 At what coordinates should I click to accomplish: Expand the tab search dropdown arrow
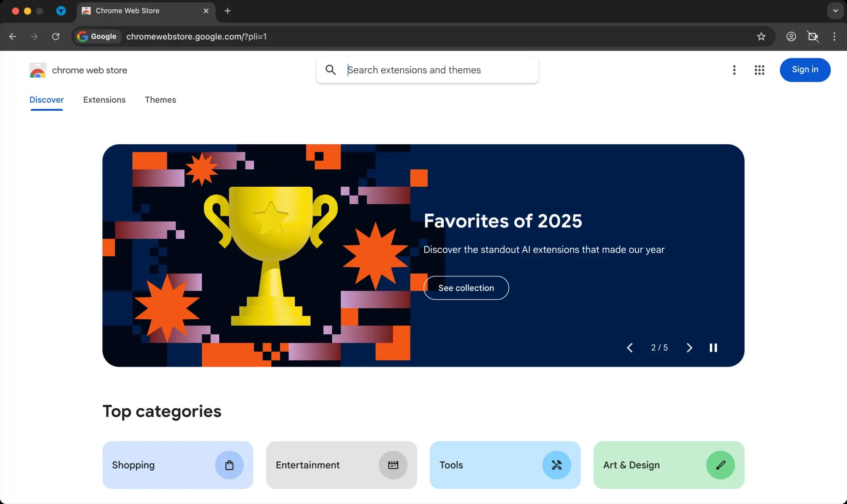(x=835, y=11)
